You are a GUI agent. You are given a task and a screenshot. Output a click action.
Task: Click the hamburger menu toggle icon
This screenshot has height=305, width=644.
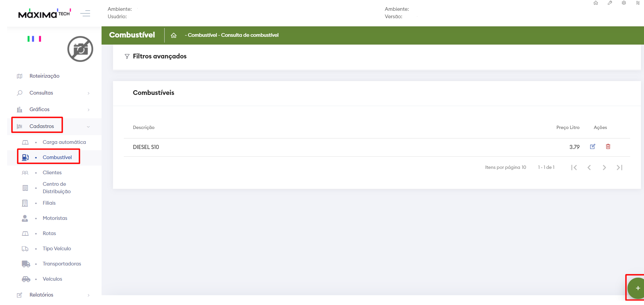85,14
